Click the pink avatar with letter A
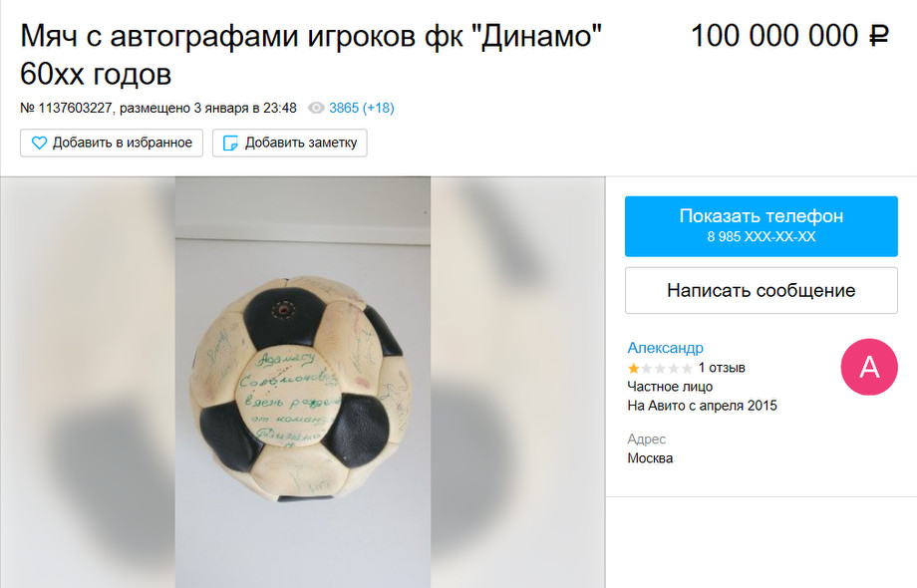The image size is (917, 588). (869, 367)
